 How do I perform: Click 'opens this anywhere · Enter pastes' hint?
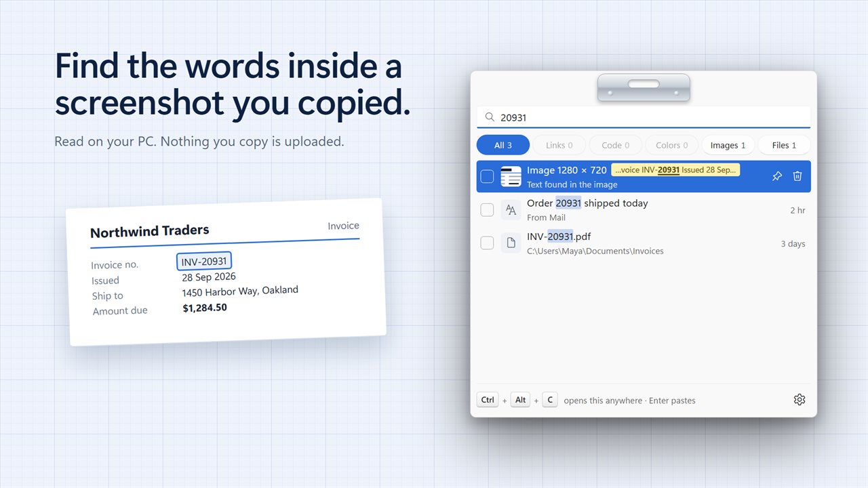(629, 401)
